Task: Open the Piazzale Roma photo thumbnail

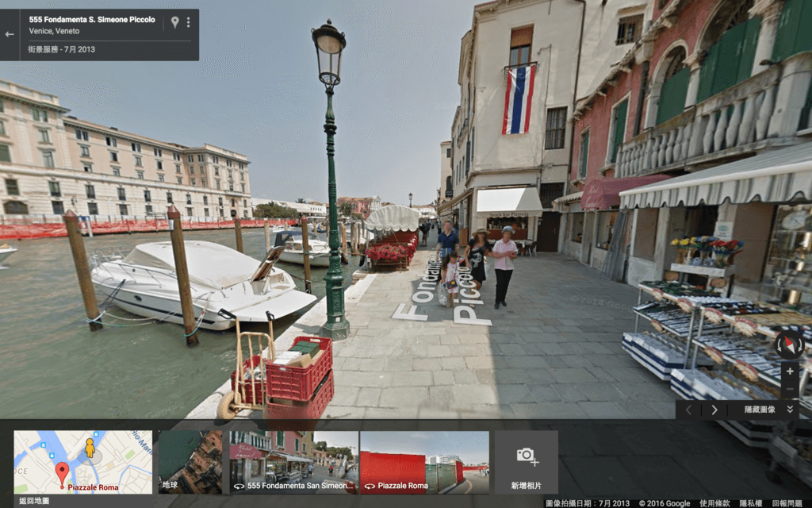Action: tap(424, 461)
